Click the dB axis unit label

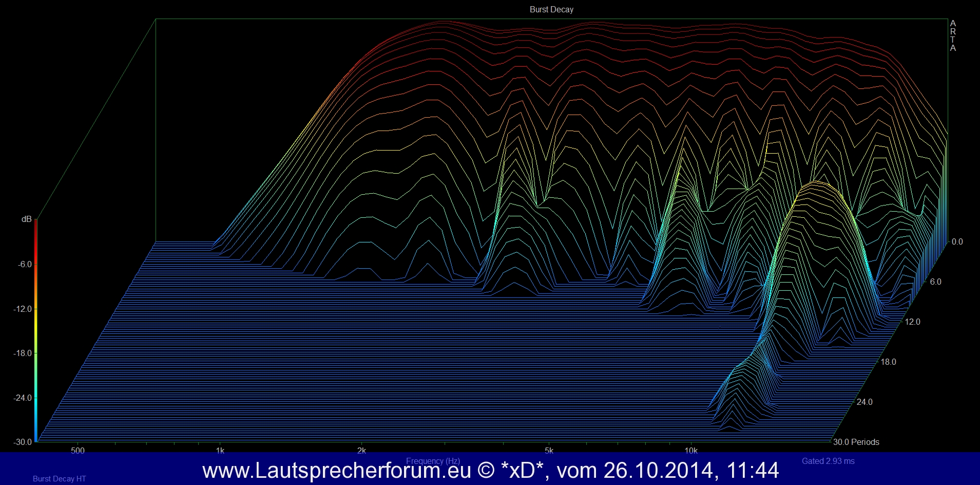click(x=26, y=219)
